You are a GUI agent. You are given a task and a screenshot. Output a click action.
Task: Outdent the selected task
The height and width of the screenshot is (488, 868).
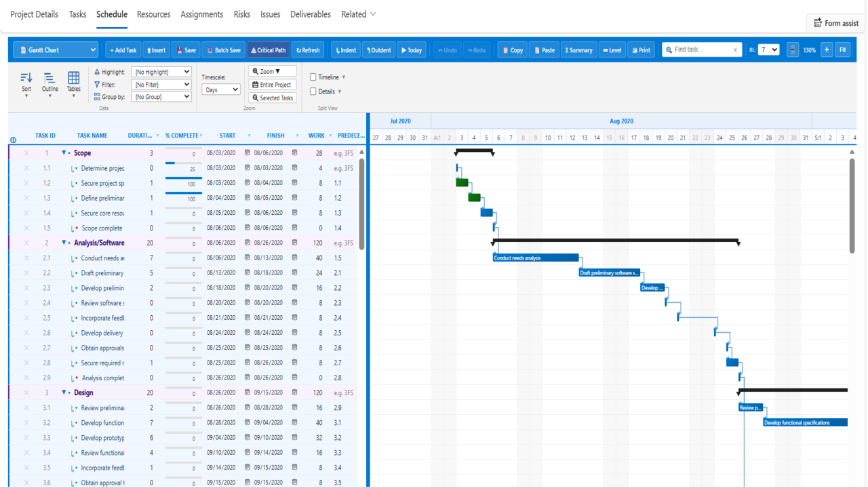(x=378, y=50)
